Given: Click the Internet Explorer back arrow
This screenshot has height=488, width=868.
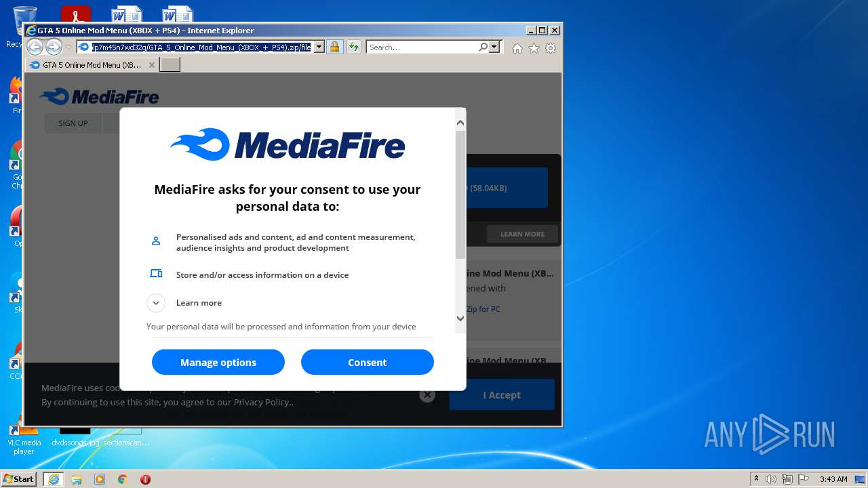Looking at the screenshot, I should pos(35,47).
